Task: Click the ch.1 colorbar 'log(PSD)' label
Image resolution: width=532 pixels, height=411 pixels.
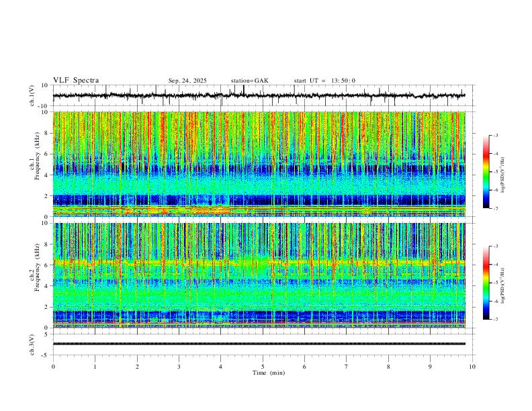Action: pos(503,175)
